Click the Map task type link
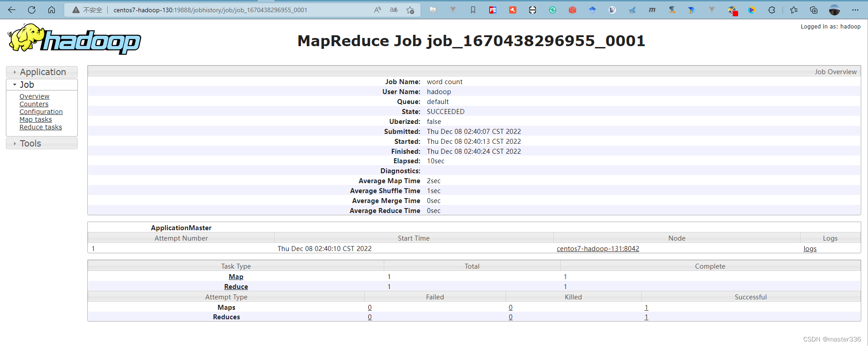 click(x=236, y=277)
